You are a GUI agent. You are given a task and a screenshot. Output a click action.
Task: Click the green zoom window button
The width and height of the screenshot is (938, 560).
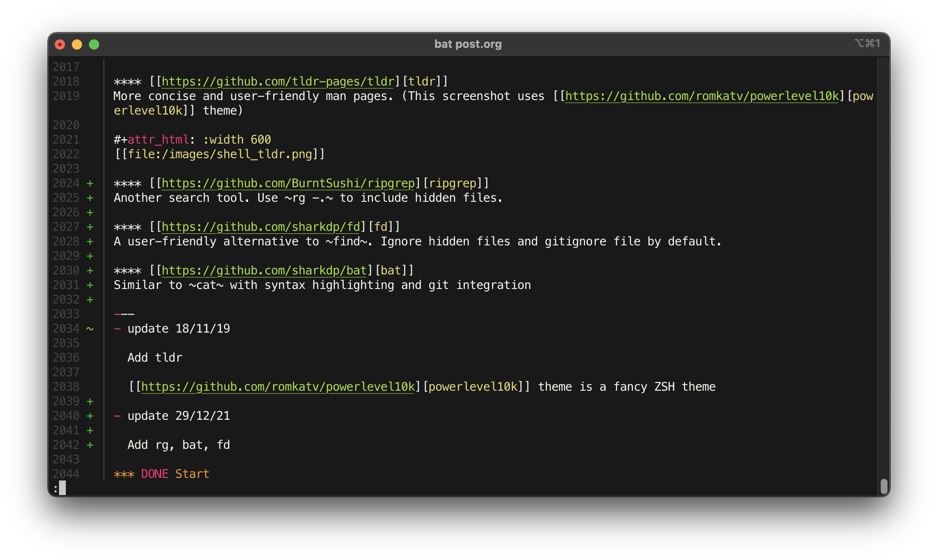[94, 44]
